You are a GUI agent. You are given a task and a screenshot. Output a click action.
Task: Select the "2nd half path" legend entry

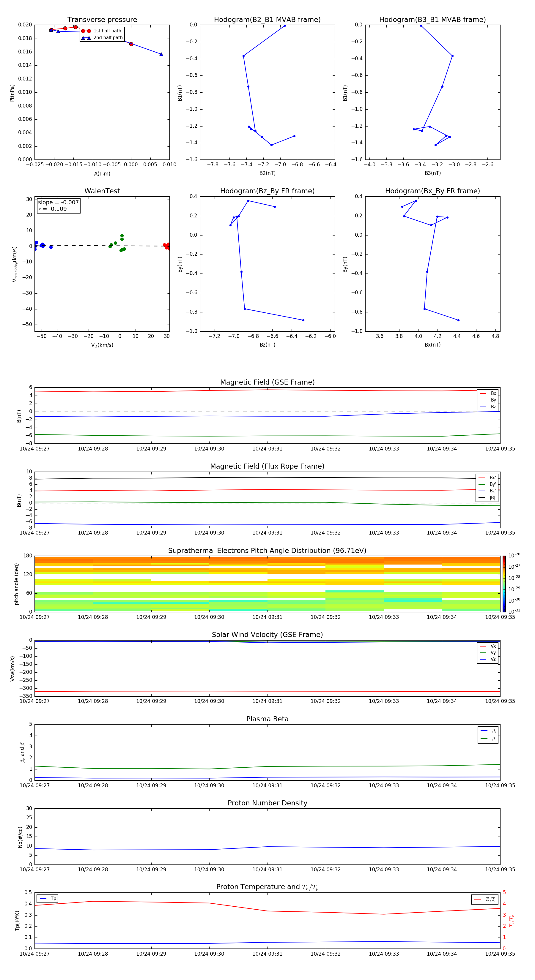coord(102,38)
